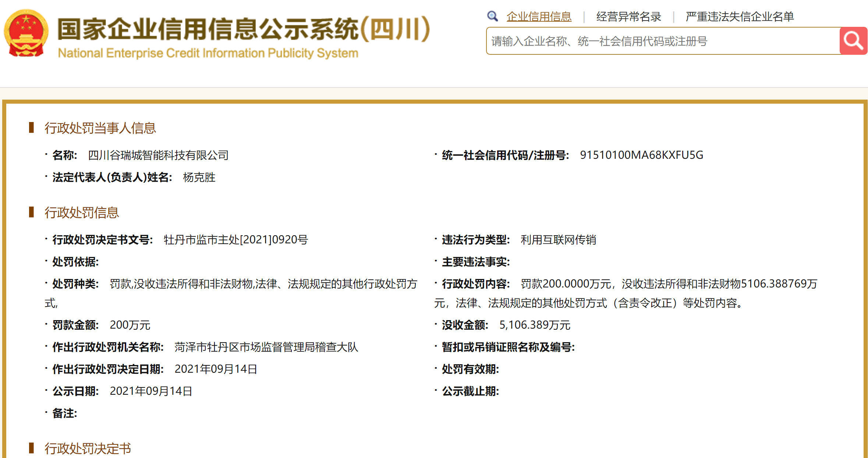
Task: Click the national emblem logo
Action: coord(26,33)
